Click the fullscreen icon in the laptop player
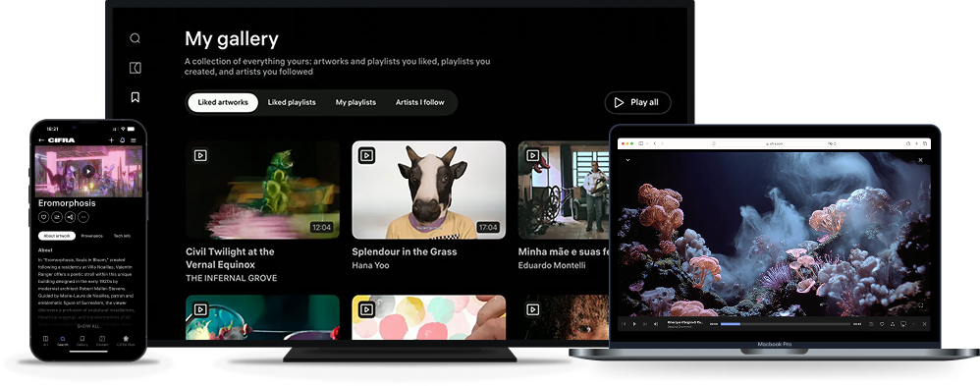This screenshot has height=386, width=980. click(920, 305)
